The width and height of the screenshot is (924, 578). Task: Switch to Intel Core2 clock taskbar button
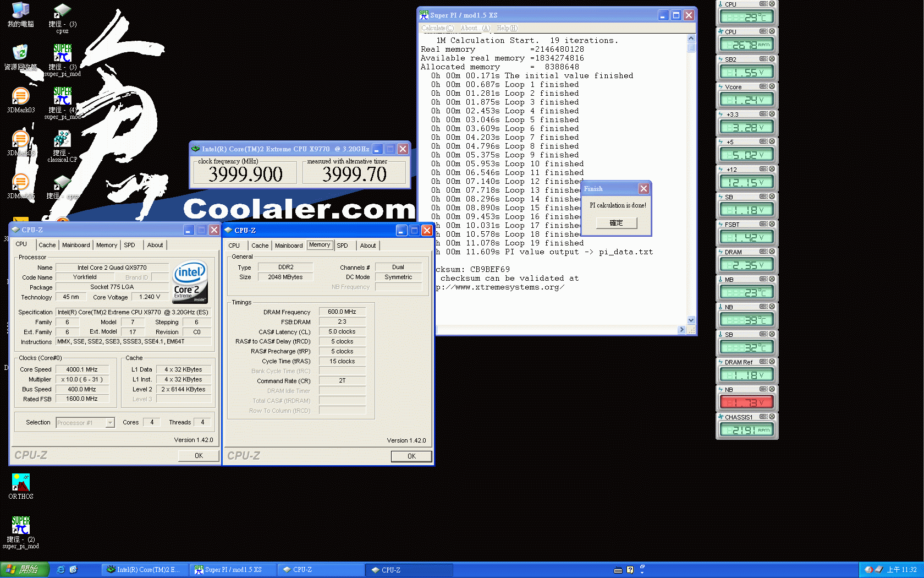pos(145,570)
